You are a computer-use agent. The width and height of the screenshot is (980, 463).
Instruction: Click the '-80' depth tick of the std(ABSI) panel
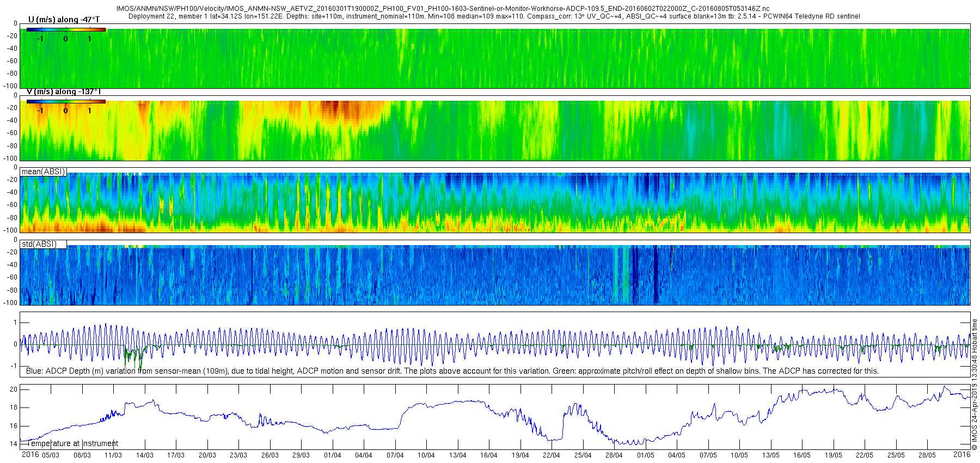12,290
